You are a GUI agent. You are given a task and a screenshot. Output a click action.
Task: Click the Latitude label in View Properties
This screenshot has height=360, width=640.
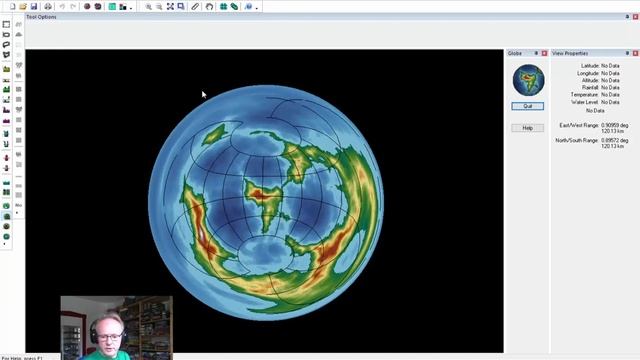pyautogui.click(x=590, y=66)
